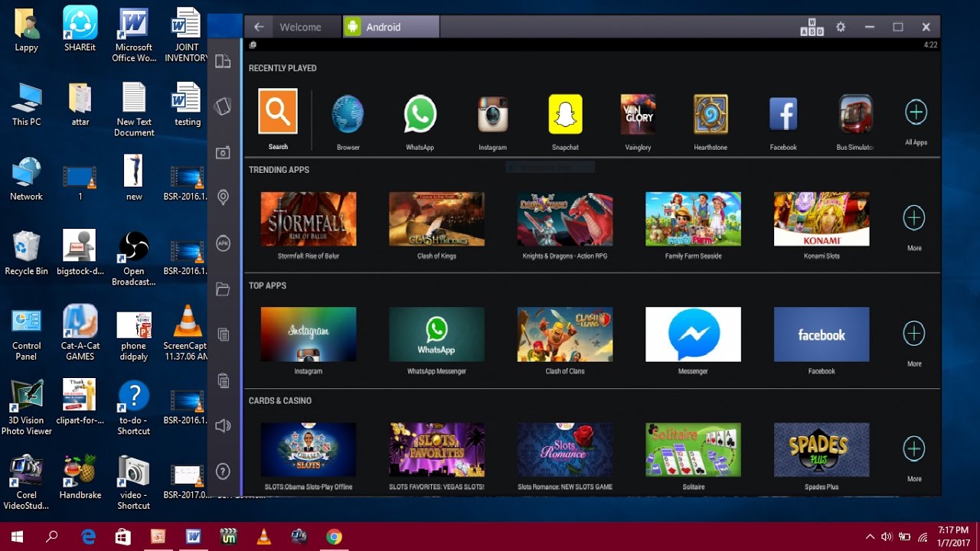
Task: Select the Slots Favorites: Vegas Slots tile
Action: (x=436, y=450)
